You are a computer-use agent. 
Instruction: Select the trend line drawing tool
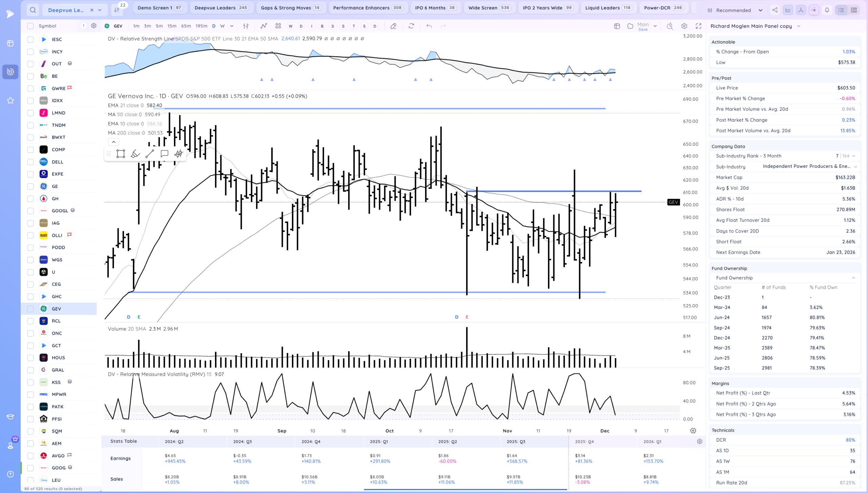(x=150, y=154)
